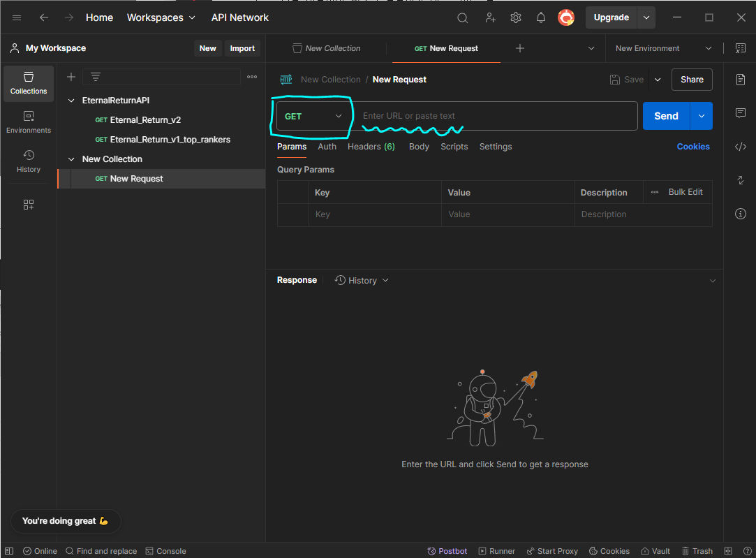The width and height of the screenshot is (756, 558).
Task: Open settings gear icon
Action: pyautogui.click(x=515, y=18)
